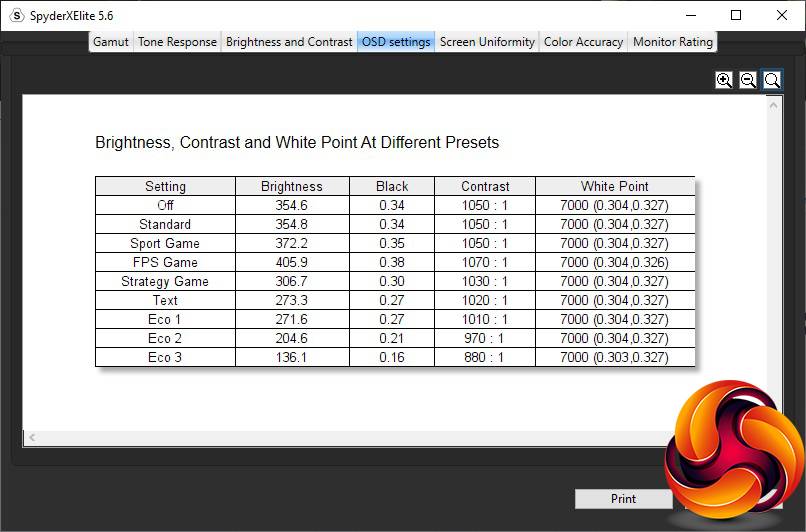Screen dimensions: 806x532
Task: Click black level value 0.38
Action: pos(392,262)
